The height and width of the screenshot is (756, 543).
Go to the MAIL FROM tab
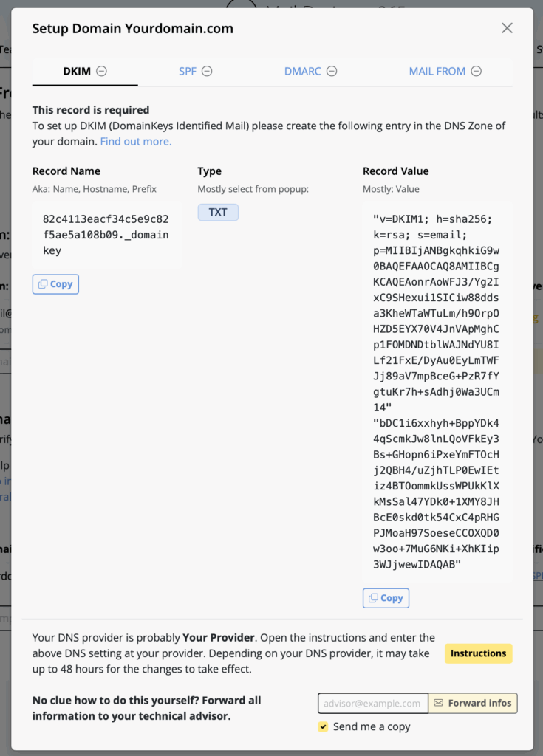(x=437, y=72)
